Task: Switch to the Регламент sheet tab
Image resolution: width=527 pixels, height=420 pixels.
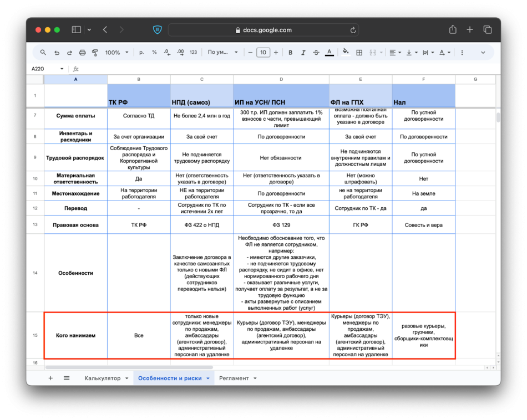Action: tap(234, 378)
